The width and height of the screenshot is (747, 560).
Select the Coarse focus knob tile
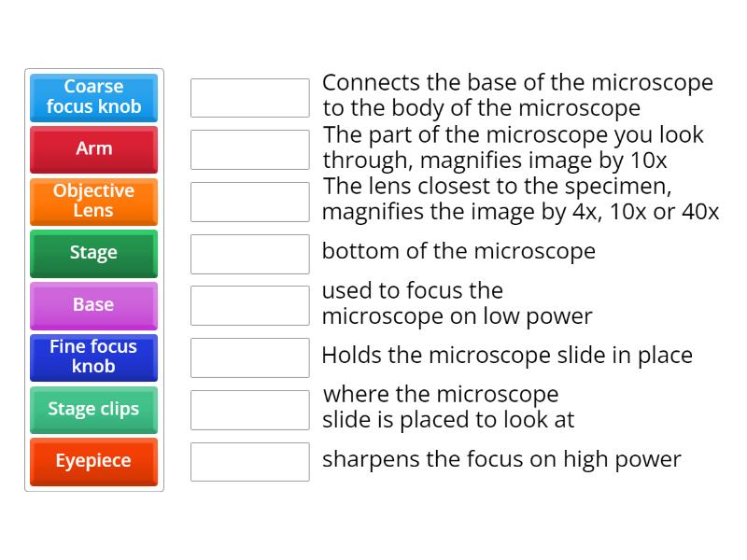pyautogui.click(x=93, y=97)
